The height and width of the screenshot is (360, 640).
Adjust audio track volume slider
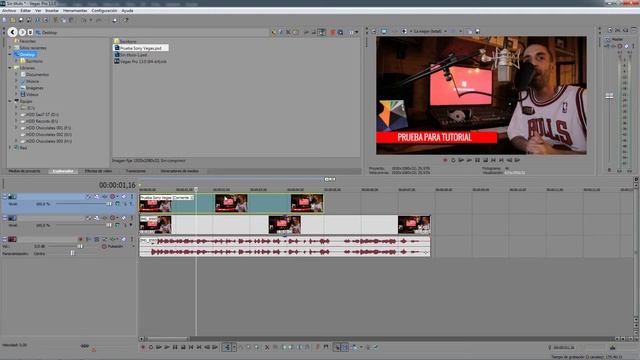click(80, 247)
